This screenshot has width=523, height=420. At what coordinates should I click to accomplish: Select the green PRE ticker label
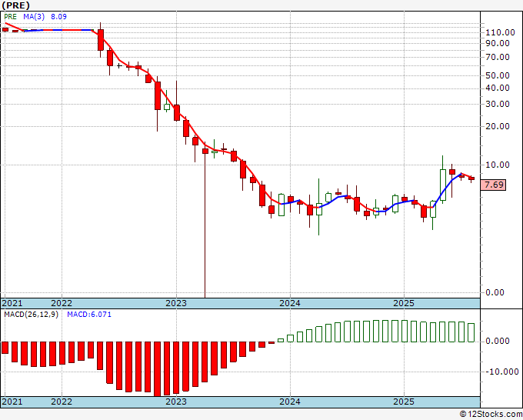(x=10, y=16)
